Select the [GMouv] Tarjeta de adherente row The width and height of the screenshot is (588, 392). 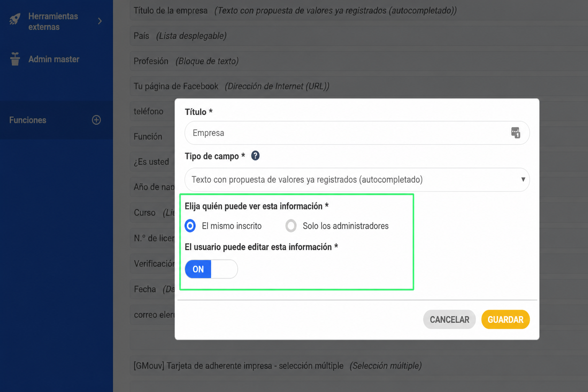tap(359, 366)
